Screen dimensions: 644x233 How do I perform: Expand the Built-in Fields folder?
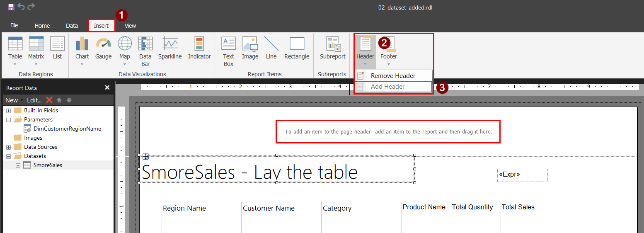(x=8, y=111)
